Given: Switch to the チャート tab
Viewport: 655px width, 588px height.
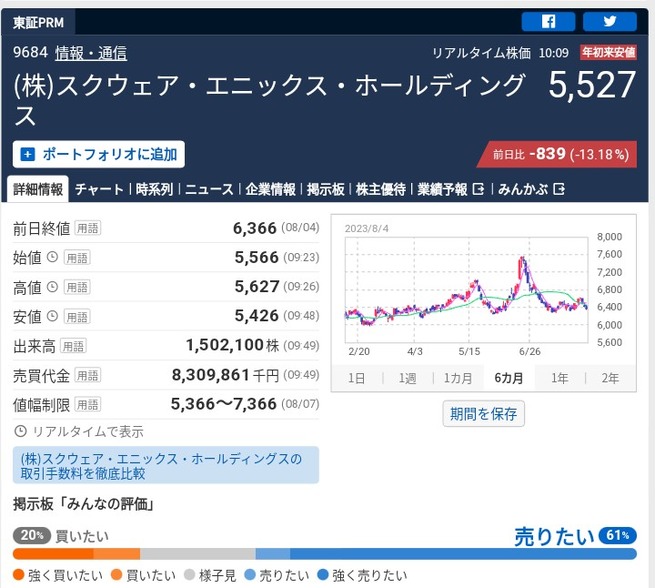Looking at the screenshot, I should (x=99, y=190).
